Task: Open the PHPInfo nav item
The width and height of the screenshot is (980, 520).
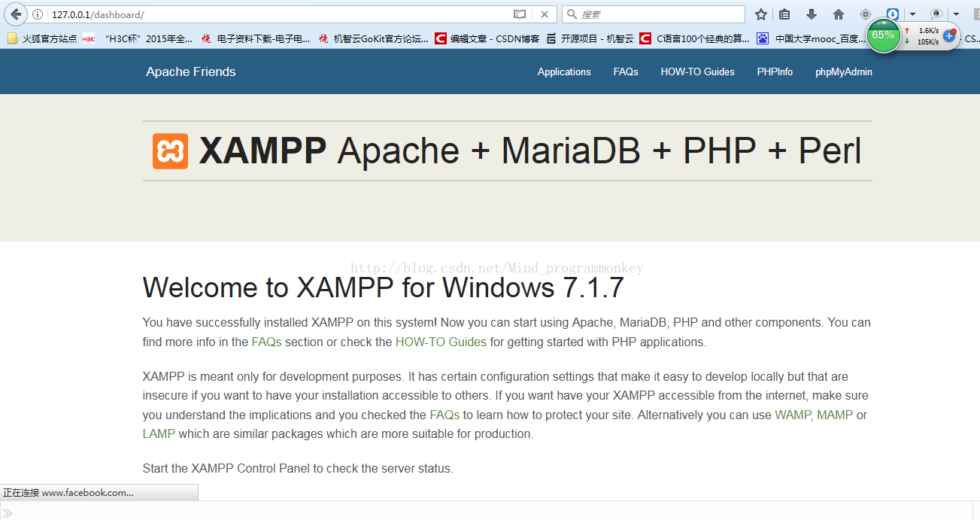Action: pos(775,71)
